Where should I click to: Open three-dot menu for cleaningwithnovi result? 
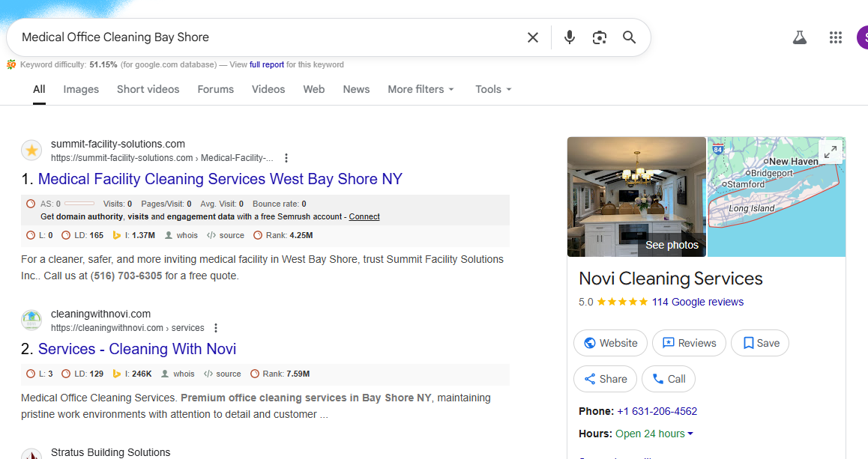216,328
